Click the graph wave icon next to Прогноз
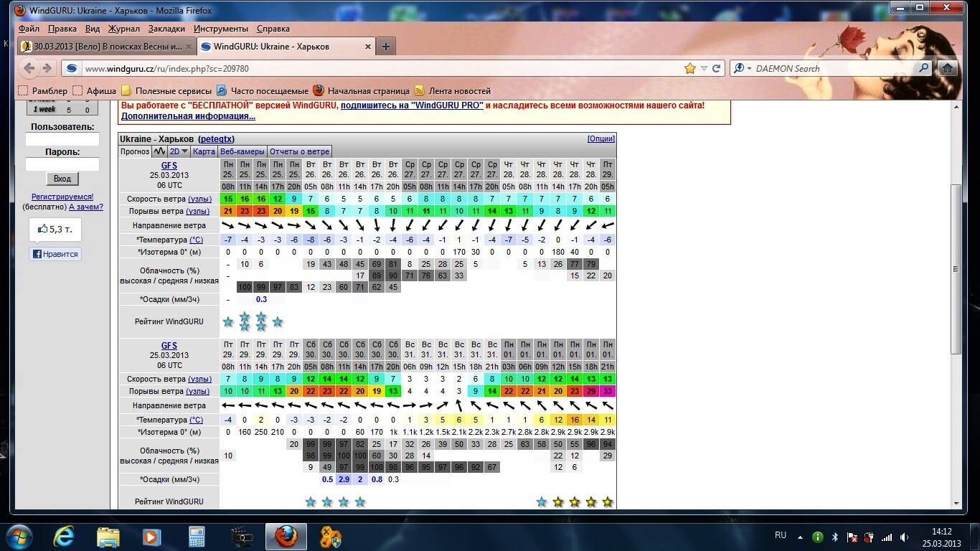The height and width of the screenshot is (551, 980). click(159, 151)
